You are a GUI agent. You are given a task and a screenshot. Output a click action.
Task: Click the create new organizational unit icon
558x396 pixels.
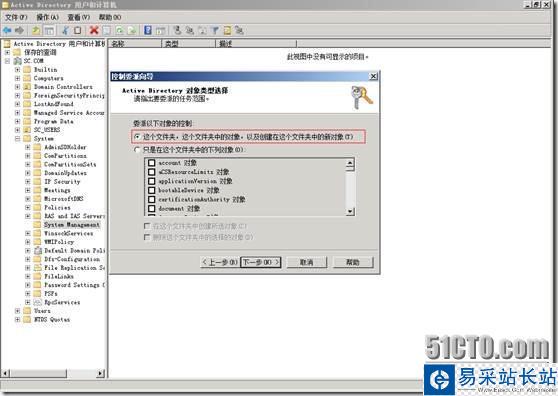tap(202, 31)
